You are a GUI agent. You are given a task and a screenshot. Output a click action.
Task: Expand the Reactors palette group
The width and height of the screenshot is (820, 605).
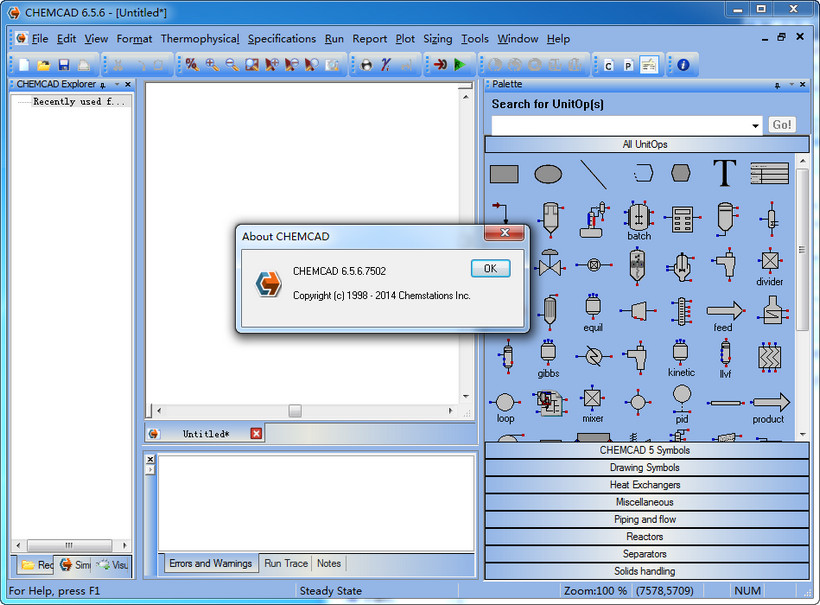point(646,537)
